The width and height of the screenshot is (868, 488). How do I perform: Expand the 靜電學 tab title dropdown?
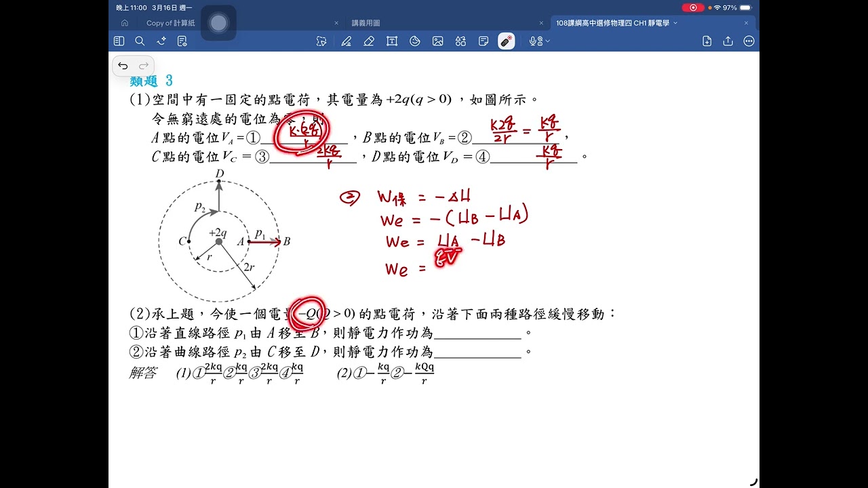(x=675, y=23)
